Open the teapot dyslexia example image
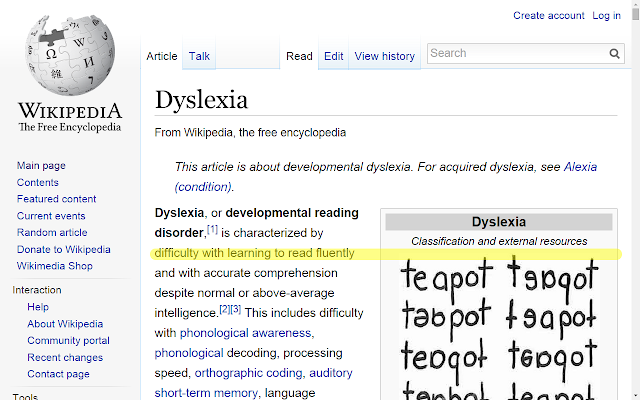The image size is (640, 400). (499, 327)
